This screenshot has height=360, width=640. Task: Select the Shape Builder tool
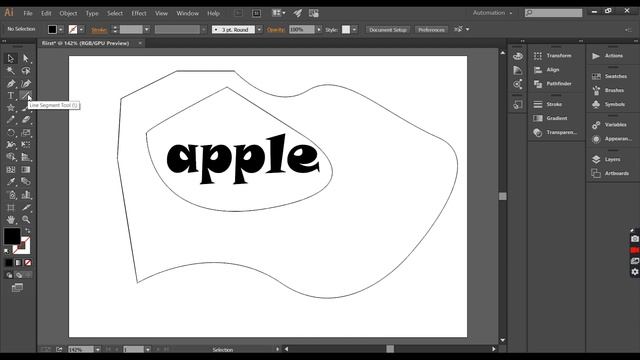[11, 157]
